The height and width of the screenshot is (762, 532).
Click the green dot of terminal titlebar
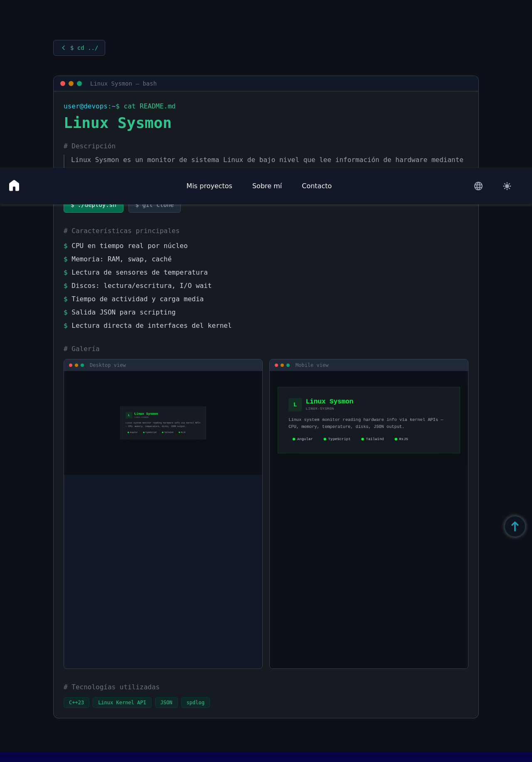coord(79,84)
